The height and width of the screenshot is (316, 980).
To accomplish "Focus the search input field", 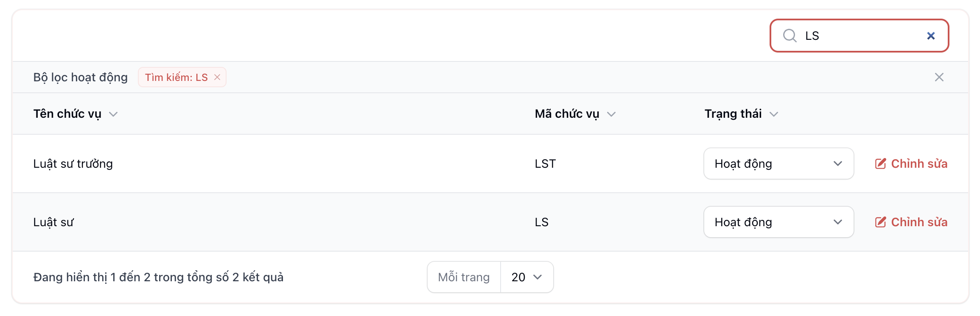I will point(861,36).
